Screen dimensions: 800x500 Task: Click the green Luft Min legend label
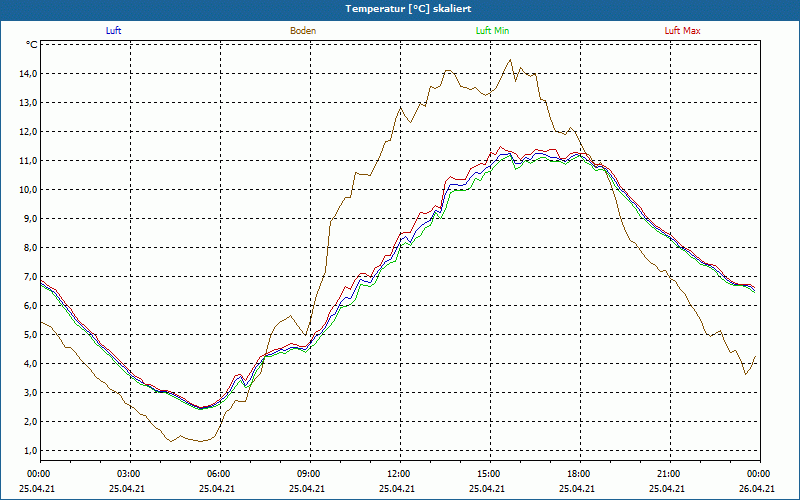tap(492, 31)
